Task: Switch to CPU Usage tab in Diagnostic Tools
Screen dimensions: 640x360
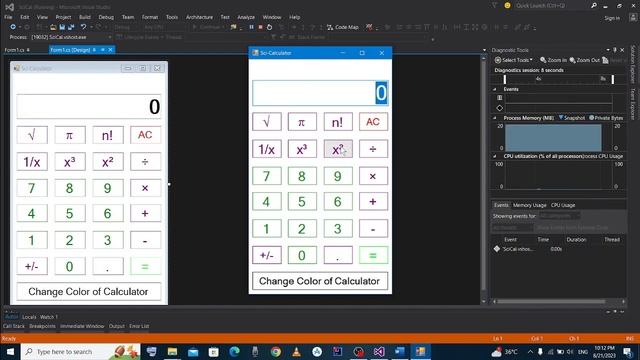Action: point(563,205)
